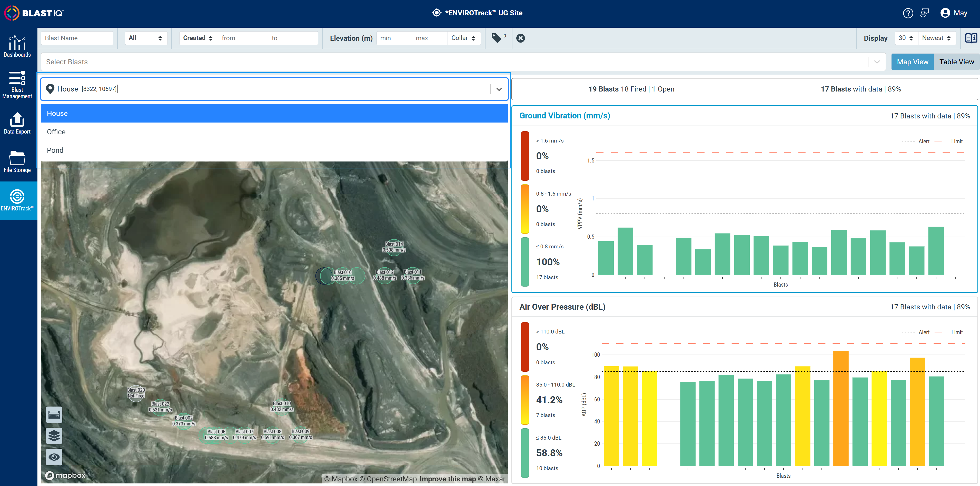Image resolution: width=980 pixels, height=486 pixels.
Task: Open Blast Management from the sidebar
Action: pyautogui.click(x=17, y=85)
